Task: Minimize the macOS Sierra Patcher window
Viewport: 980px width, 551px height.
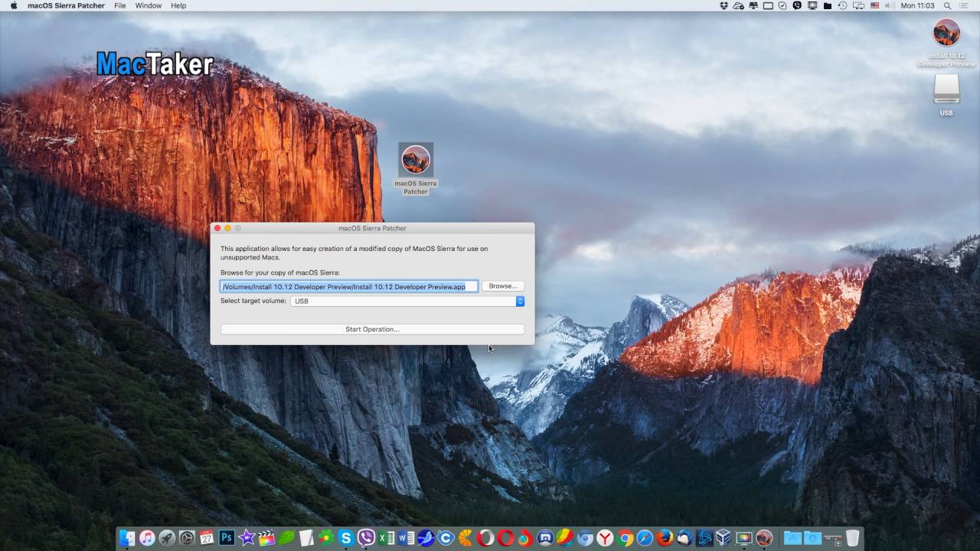Action: (x=227, y=228)
